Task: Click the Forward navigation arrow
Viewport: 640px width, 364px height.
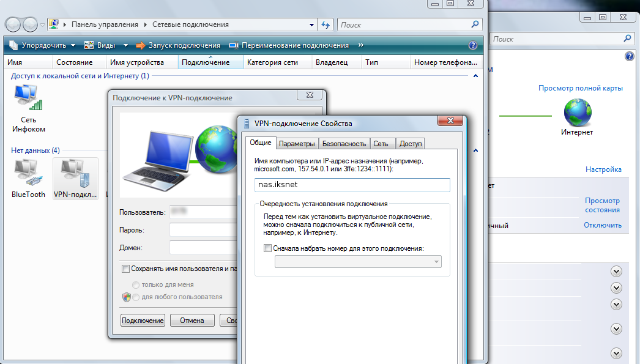Action: [30, 24]
